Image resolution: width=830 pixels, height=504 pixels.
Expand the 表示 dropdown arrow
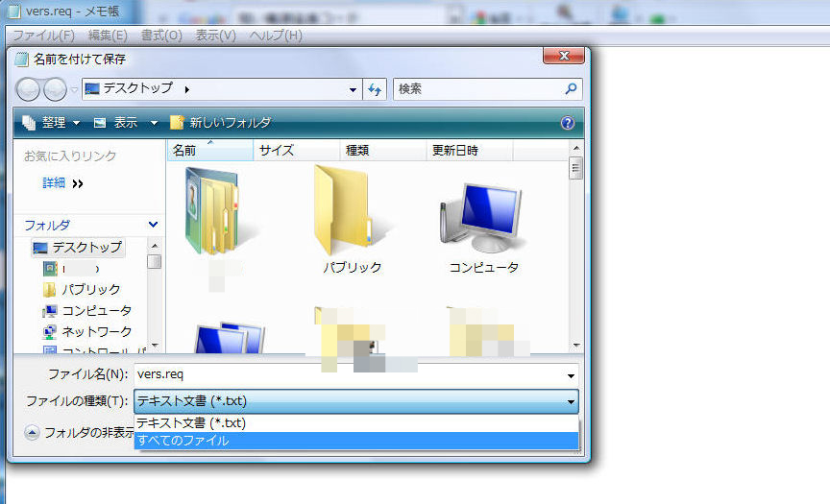coord(154,123)
